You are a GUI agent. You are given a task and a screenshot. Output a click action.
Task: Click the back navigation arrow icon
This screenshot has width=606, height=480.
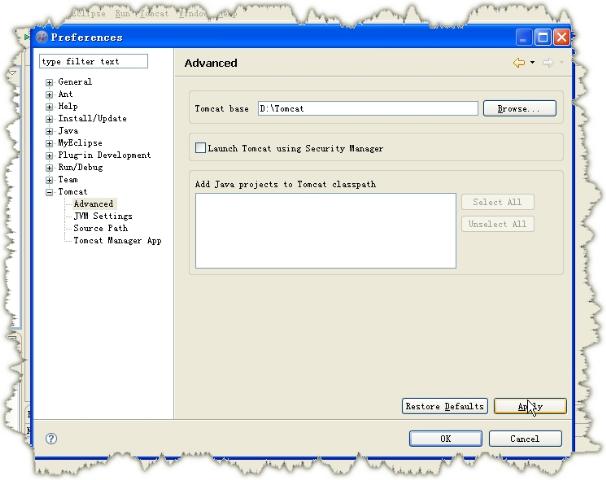519,62
